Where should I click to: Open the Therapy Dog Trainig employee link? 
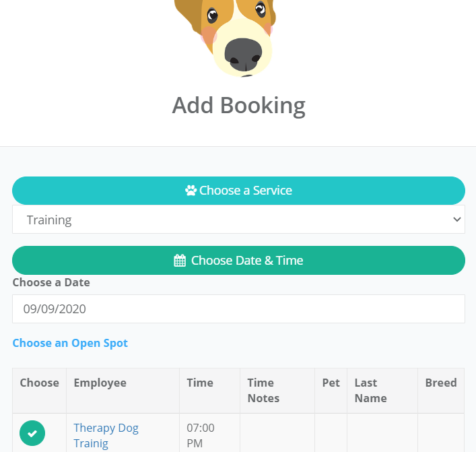pos(106,436)
